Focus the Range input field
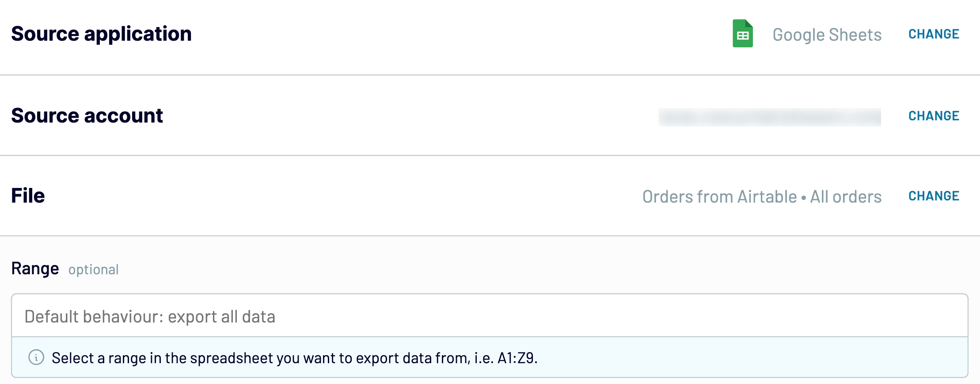This screenshot has width=980, height=384. coord(490,316)
